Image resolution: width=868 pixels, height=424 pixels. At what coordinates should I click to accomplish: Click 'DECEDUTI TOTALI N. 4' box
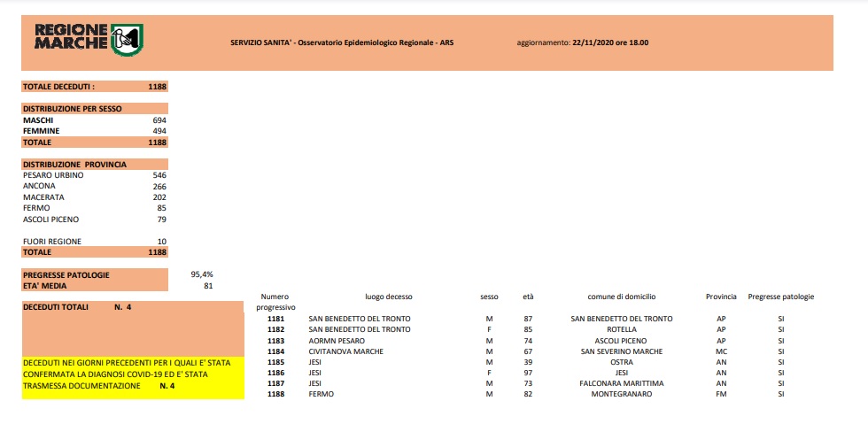coord(133,328)
